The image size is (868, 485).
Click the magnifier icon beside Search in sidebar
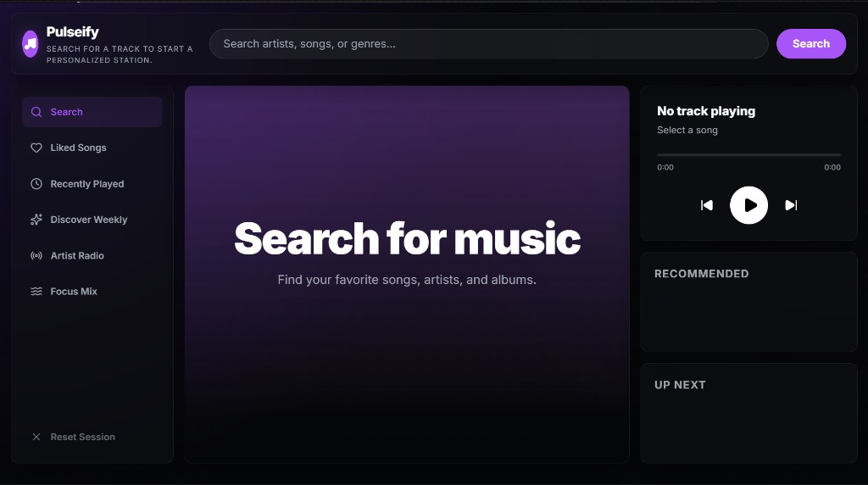click(x=36, y=112)
